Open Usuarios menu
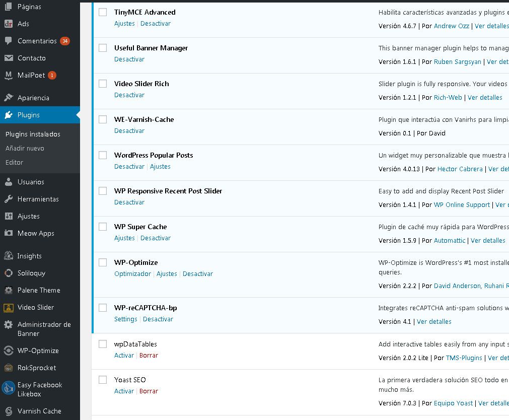 click(31, 182)
